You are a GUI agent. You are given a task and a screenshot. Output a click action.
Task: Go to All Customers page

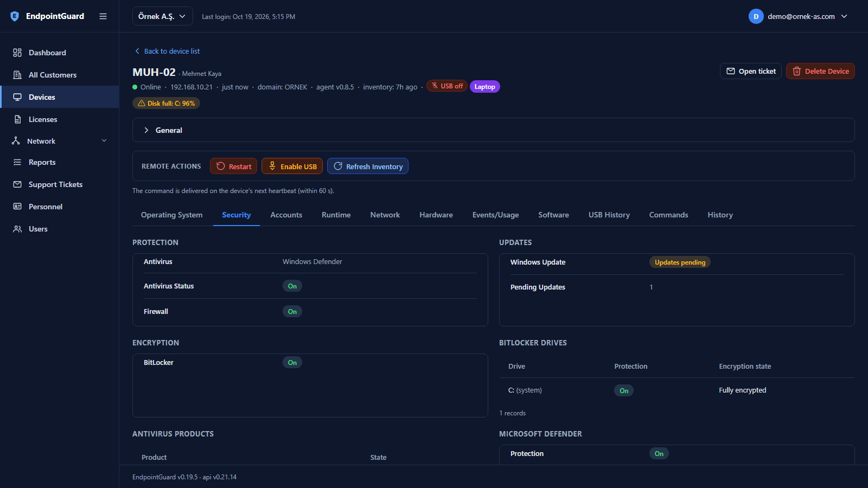(x=60, y=75)
